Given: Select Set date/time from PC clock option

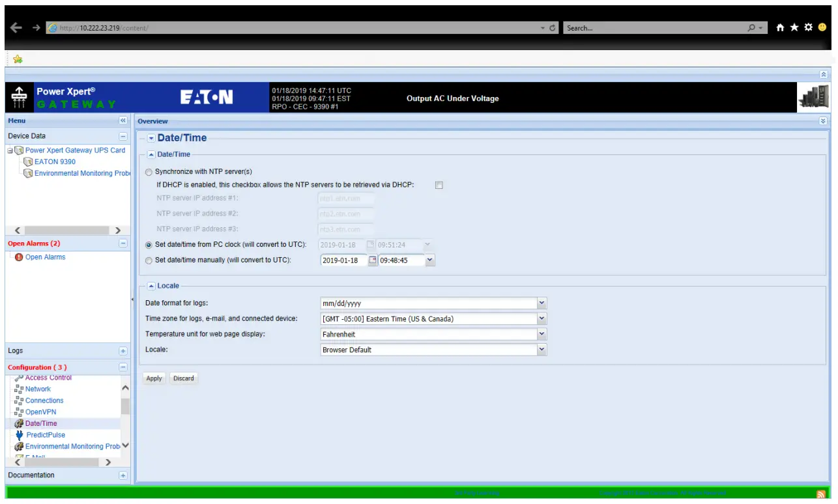Looking at the screenshot, I should [149, 245].
